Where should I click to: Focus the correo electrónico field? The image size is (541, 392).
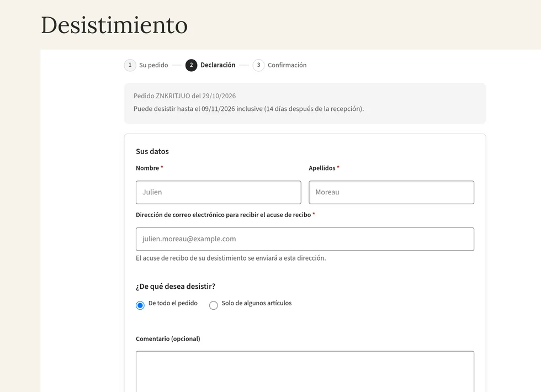point(305,239)
